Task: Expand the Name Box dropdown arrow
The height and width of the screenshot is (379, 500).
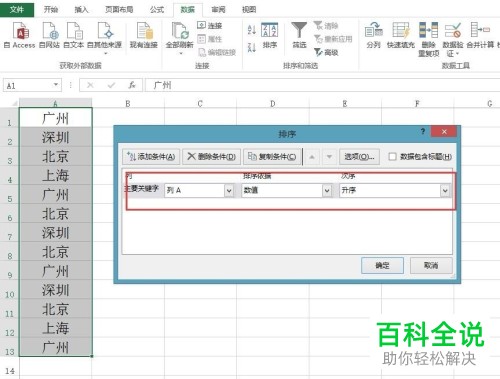Action: [x=56, y=85]
